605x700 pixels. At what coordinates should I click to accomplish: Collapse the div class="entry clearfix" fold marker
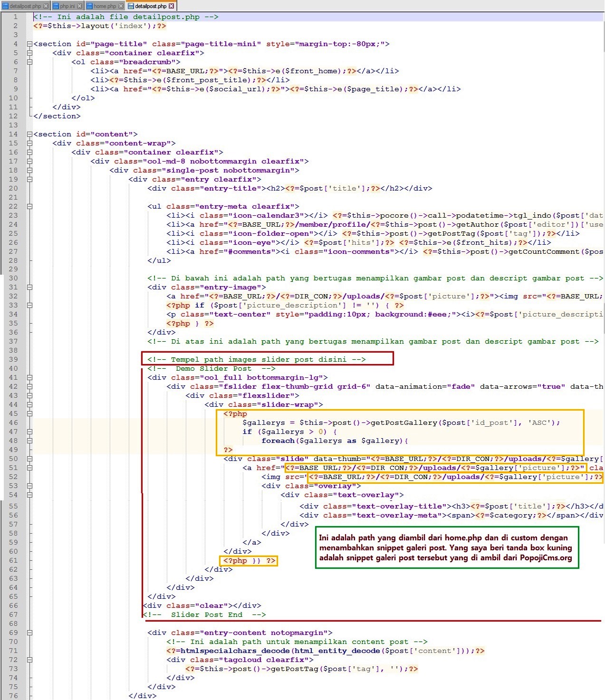29,179
